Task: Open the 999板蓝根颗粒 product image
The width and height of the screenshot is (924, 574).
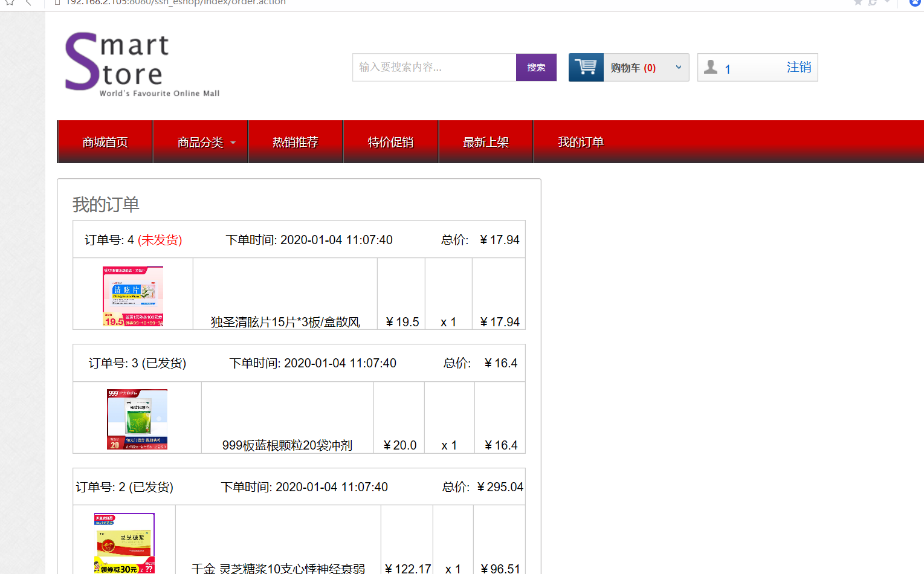Action: 137,419
